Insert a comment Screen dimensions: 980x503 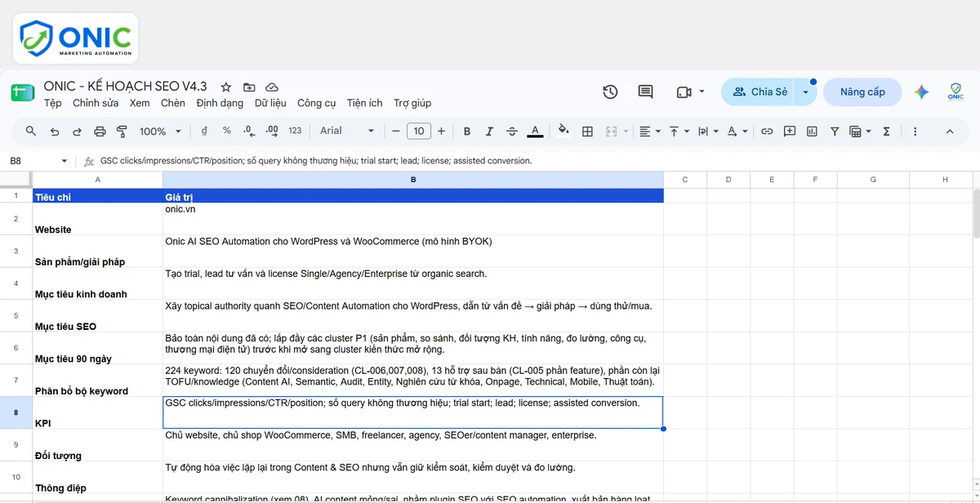click(790, 131)
